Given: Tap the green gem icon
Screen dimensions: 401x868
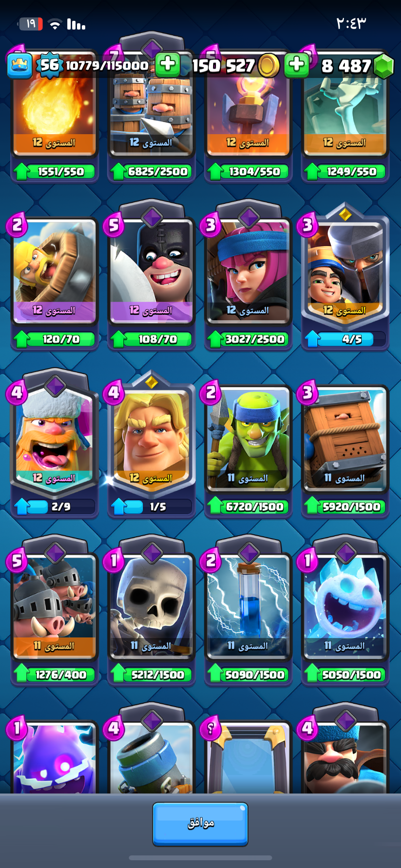Looking at the screenshot, I should click(x=384, y=65).
